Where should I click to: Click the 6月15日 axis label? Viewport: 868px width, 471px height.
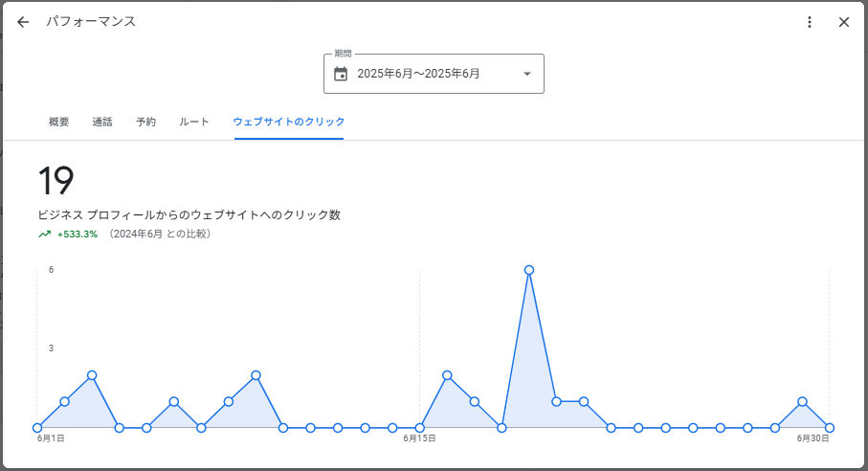(419, 438)
